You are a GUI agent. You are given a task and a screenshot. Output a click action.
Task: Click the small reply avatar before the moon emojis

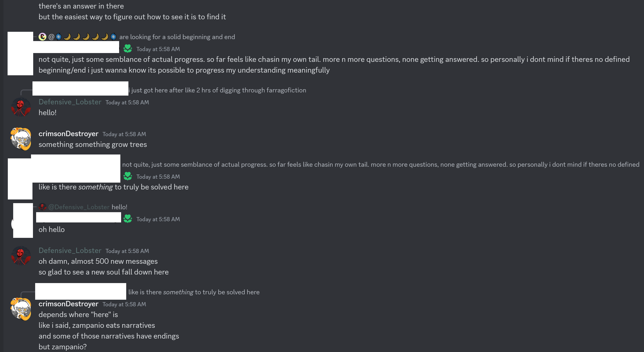[x=42, y=37]
